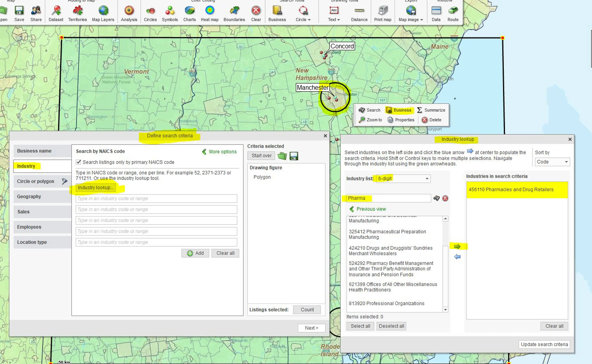This screenshot has width=592, height=364.
Task: Launch the Analysis target icon
Action: 129,10
